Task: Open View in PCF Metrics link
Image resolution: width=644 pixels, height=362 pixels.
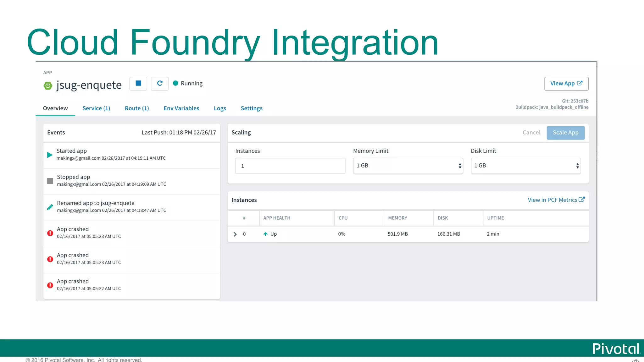Action: point(556,200)
